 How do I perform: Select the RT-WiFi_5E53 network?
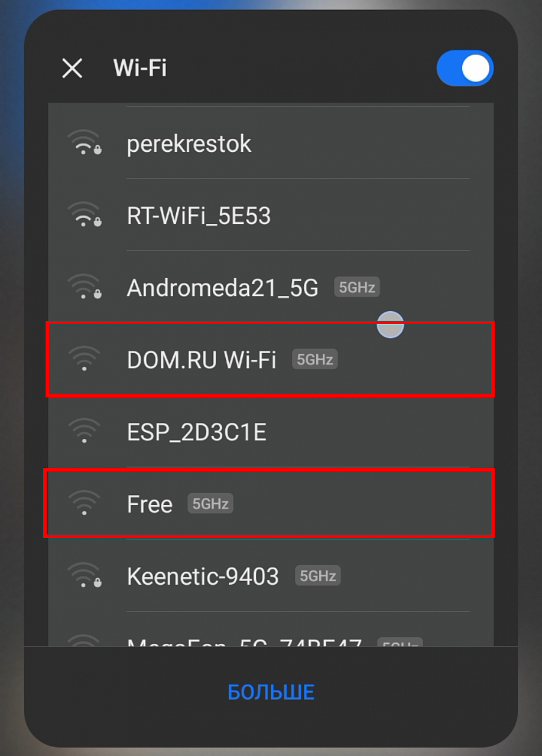coord(199,216)
